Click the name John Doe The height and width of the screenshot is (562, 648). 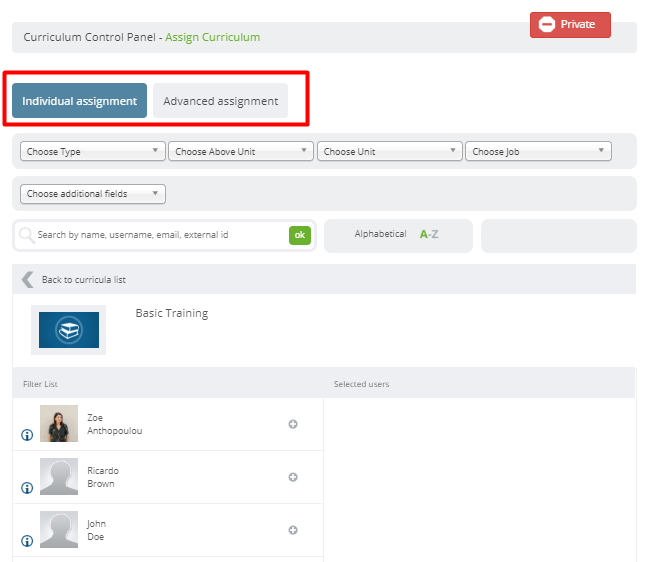pos(96,530)
